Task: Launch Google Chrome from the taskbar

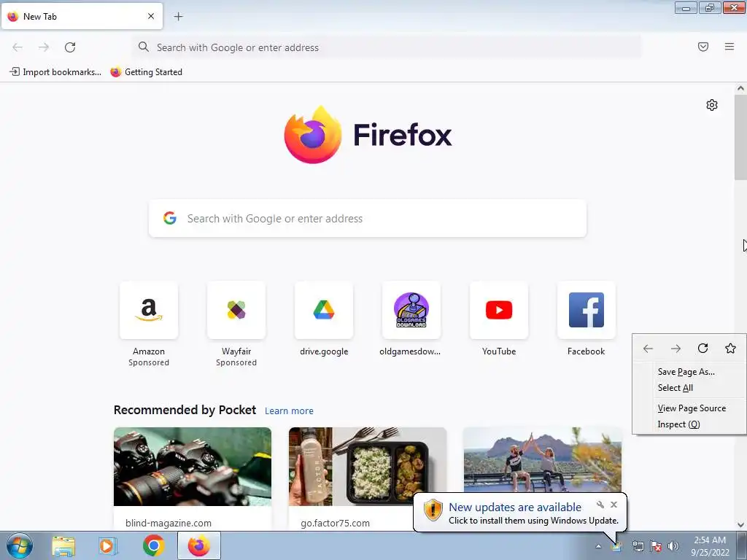Action: (x=153, y=545)
